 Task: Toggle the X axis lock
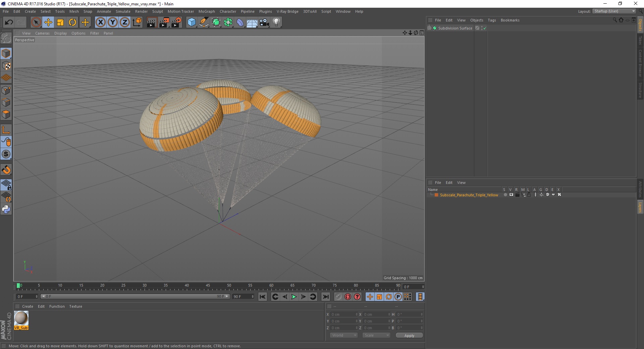(100, 22)
